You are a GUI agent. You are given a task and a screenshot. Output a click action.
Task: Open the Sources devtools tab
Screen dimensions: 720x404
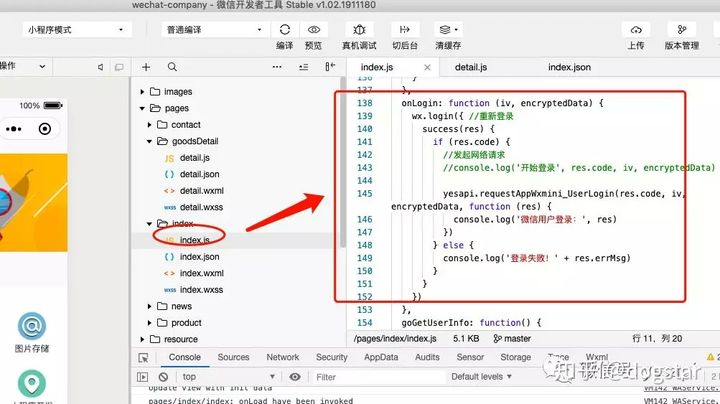(233, 357)
